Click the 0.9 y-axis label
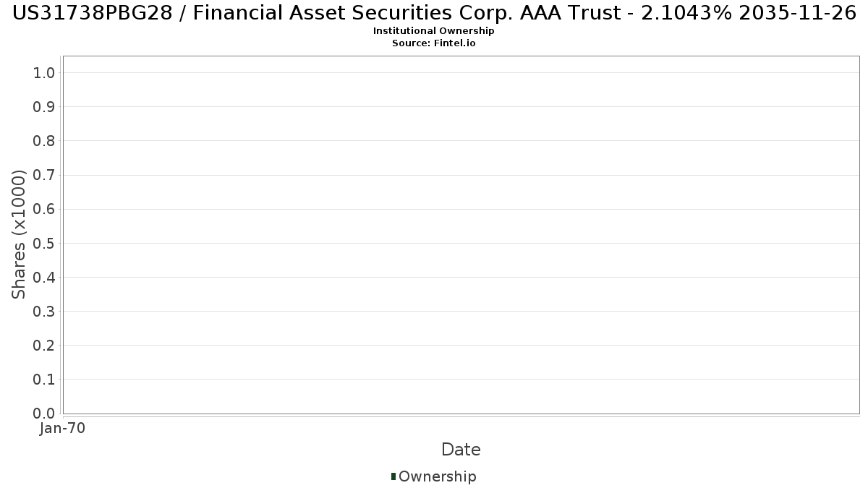This screenshot has height=488, width=868. pyautogui.click(x=44, y=106)
